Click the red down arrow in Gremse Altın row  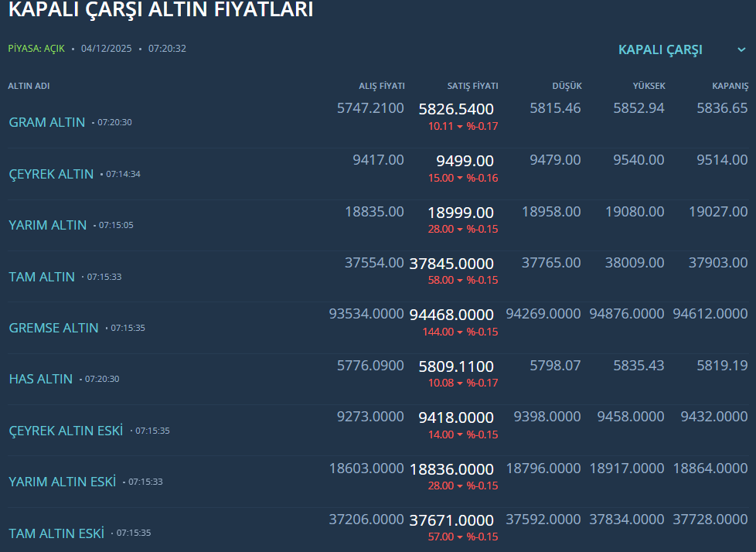pos(460,332)
